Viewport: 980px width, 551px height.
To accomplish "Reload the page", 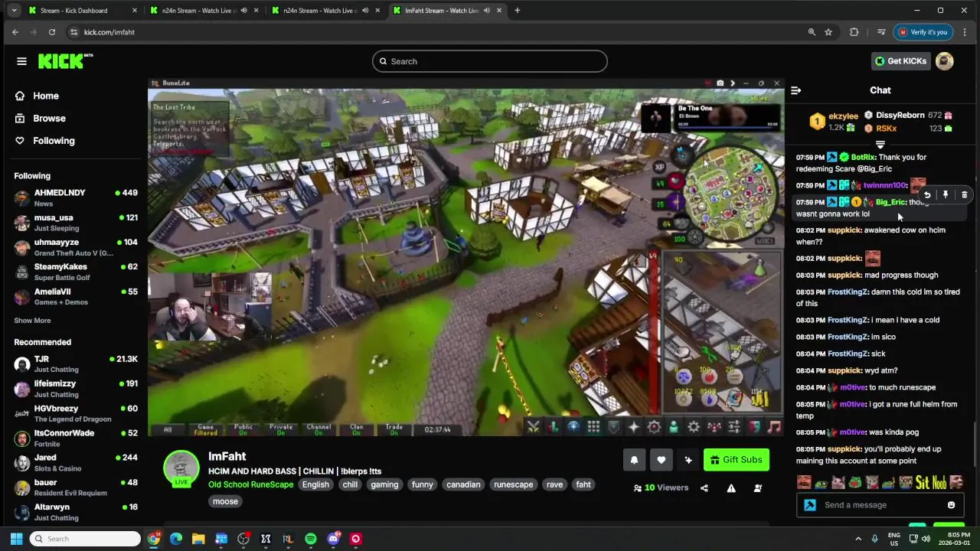I will (52, 32).
